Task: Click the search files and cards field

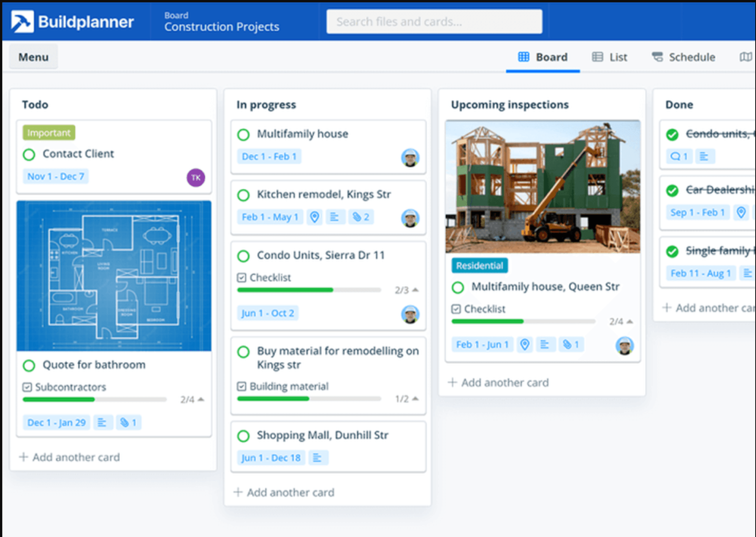Action: coord(434,22)
